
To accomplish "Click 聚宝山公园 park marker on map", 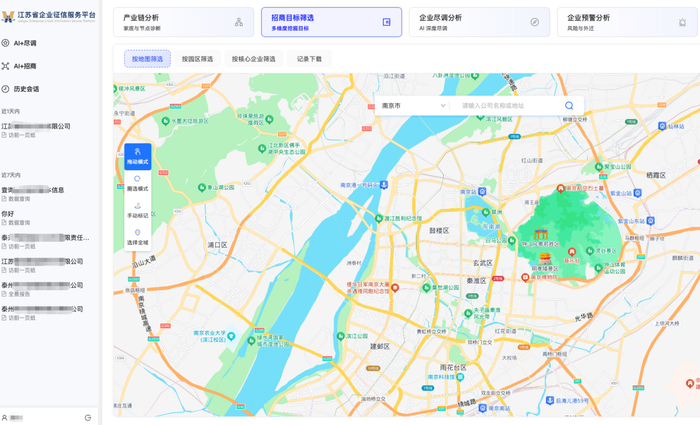I will tap(599, 167).
